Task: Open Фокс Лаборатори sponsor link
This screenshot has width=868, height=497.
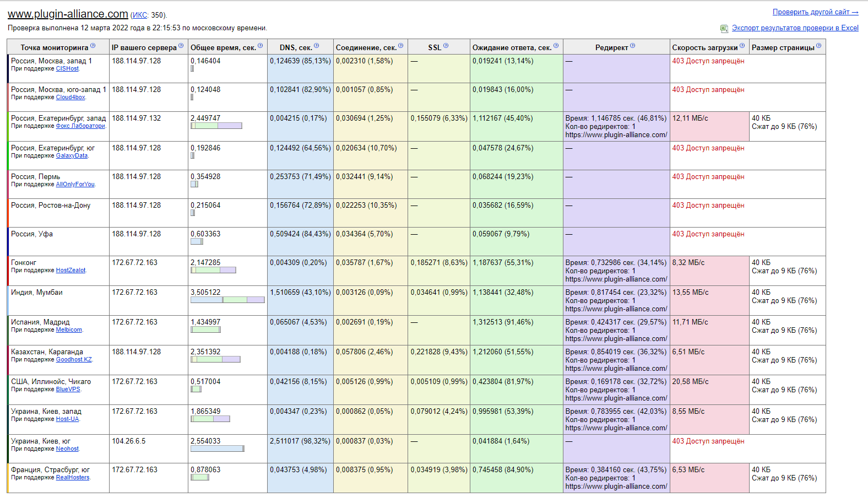Action: coord(80,126)
